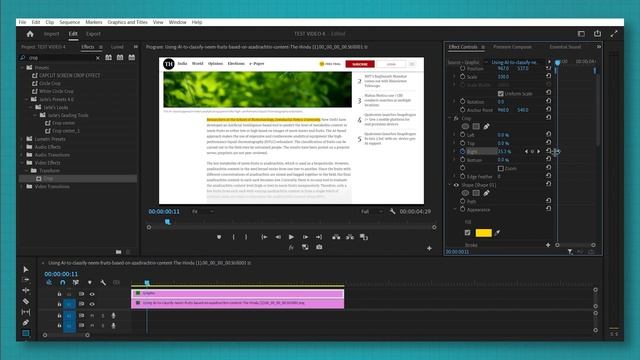
Task: Click the effects search input field
Action: click(x=61, y=58)
